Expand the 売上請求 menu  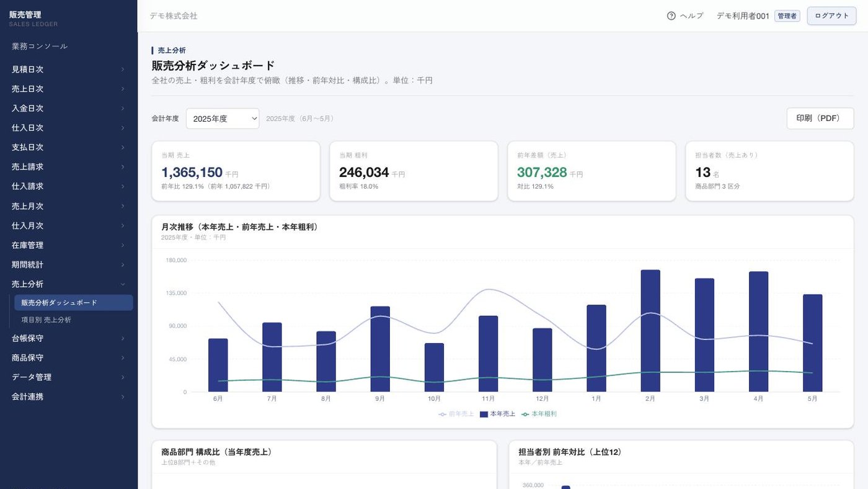pos(68,167)
